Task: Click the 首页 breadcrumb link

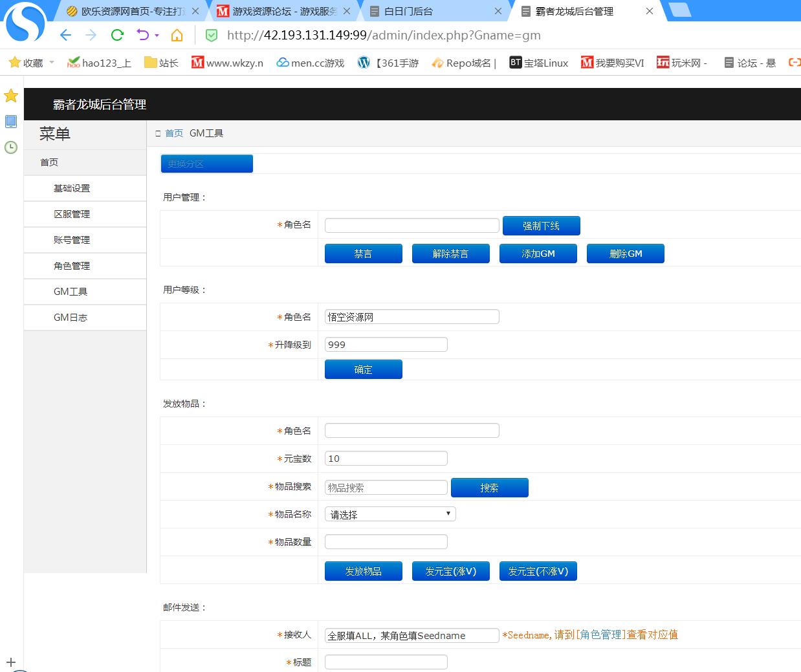Action: tap(174, 133)
